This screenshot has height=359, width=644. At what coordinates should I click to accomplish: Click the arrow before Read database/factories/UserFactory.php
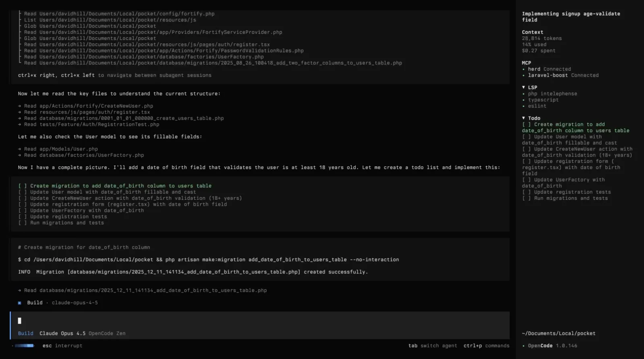19,155
